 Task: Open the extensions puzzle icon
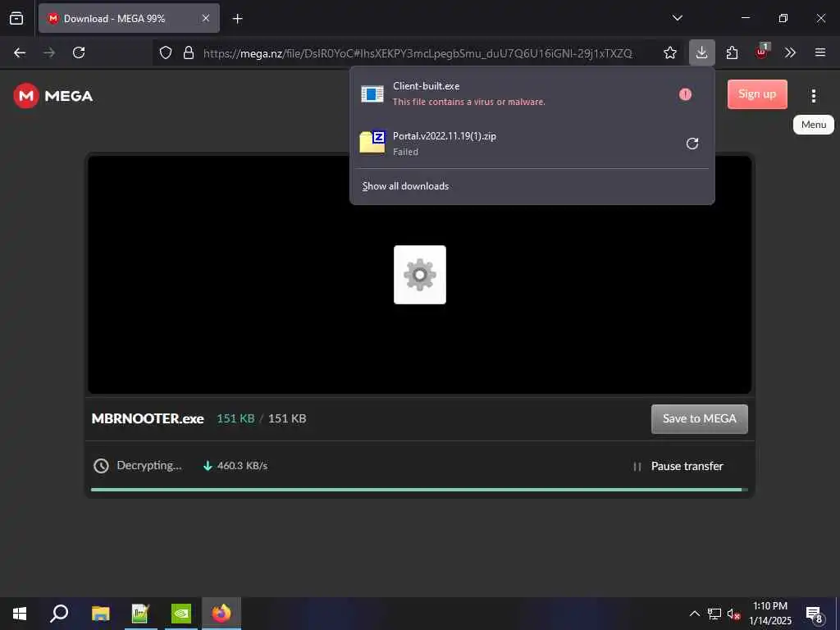(x=732, y=52)
